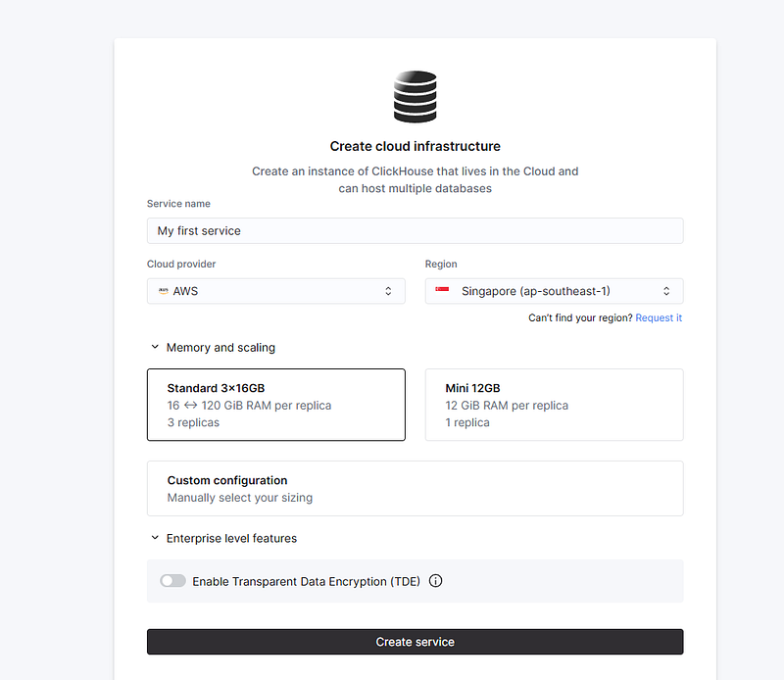Click the Service name label

(x=178, y=204)
